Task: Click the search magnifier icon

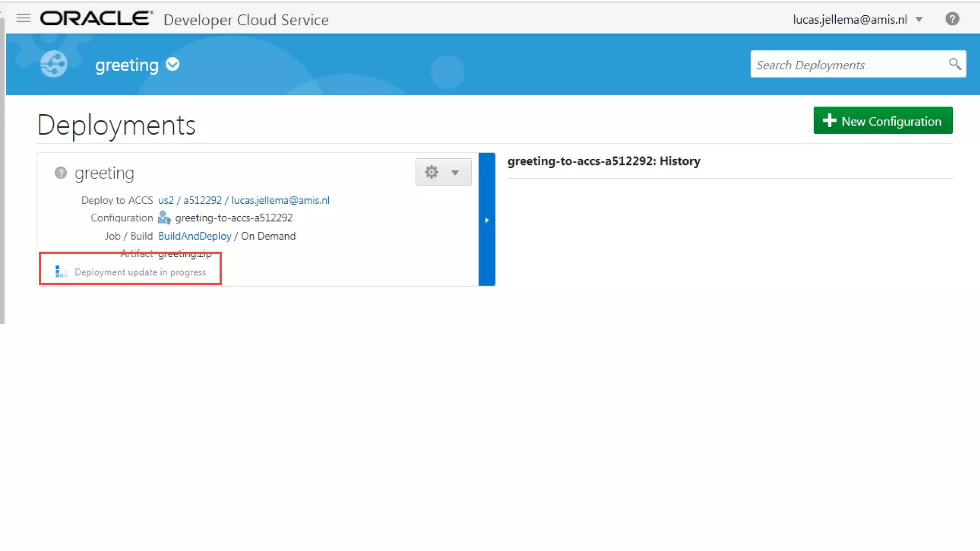Action: (x=954, y=64)
